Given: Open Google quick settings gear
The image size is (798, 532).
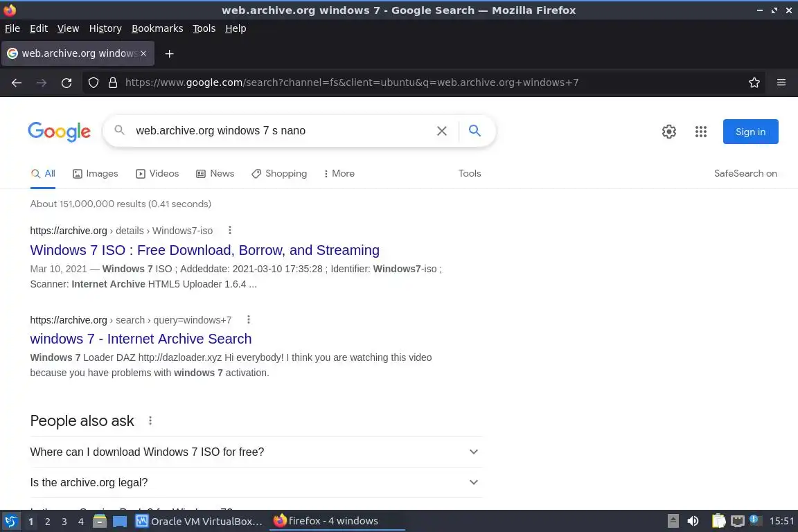Looking at the screenshot, I should (668, 132).
